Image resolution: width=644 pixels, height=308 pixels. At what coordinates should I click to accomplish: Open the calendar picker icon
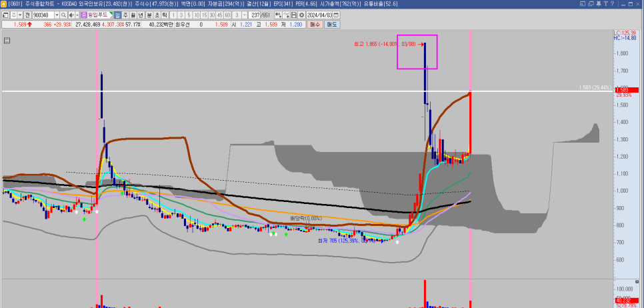336,15
